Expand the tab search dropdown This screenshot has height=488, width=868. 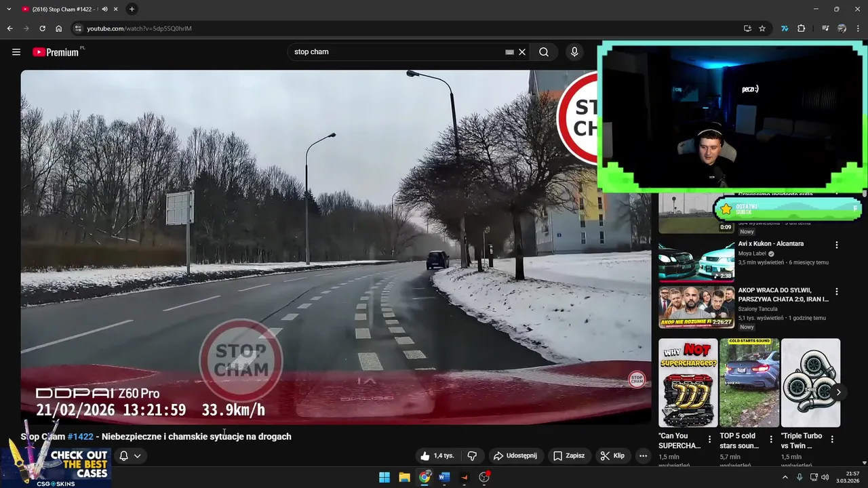pyautogui.click(x=9, y=9)
